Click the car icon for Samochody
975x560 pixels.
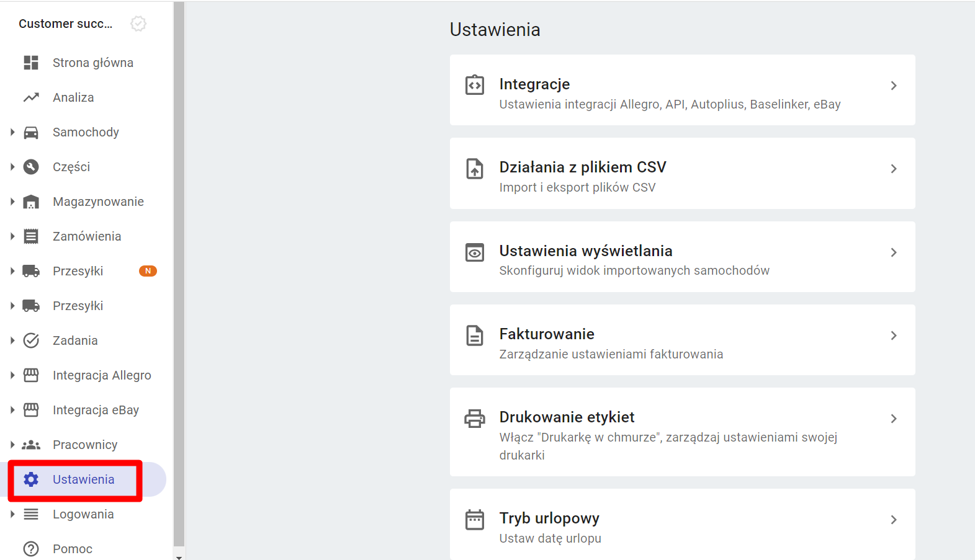click(31, 132)
